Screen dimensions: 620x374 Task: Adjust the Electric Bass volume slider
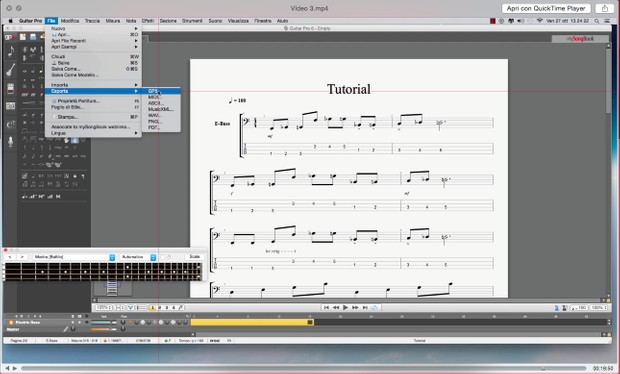[x=104, y=323]
